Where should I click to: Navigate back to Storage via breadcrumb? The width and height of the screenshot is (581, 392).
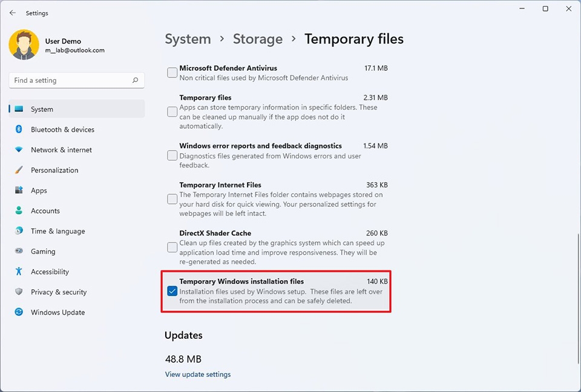coord(257,39)
